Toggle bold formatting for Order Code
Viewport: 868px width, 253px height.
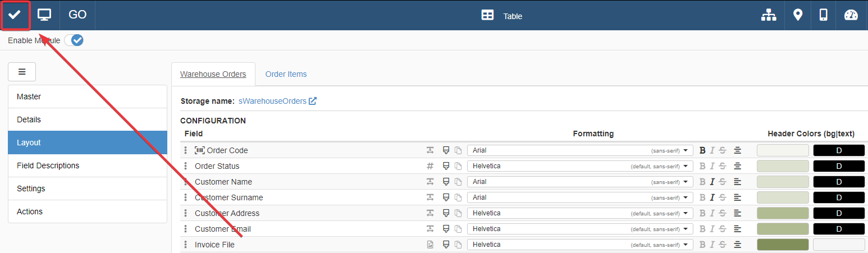(702, 150)
